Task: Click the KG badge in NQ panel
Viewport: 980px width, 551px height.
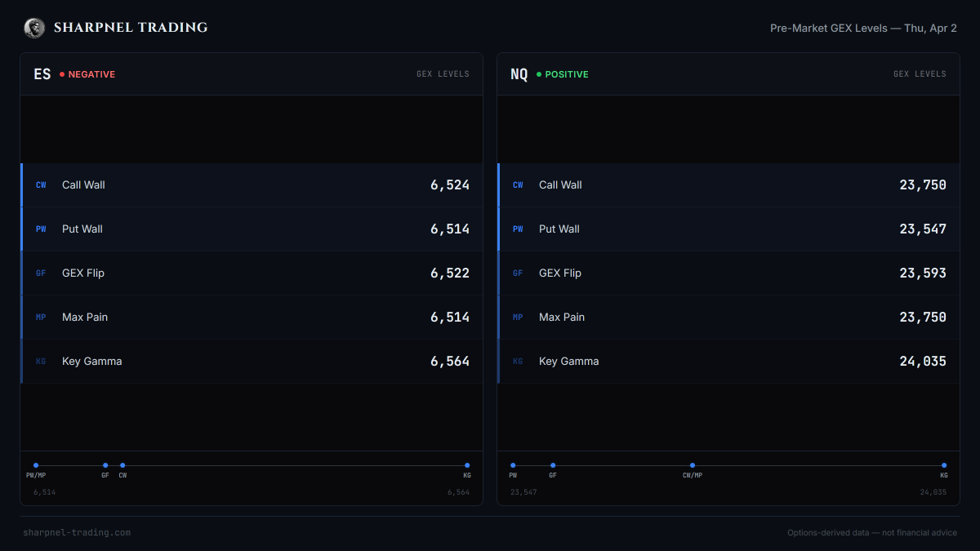Action: (x=518, y=362)
